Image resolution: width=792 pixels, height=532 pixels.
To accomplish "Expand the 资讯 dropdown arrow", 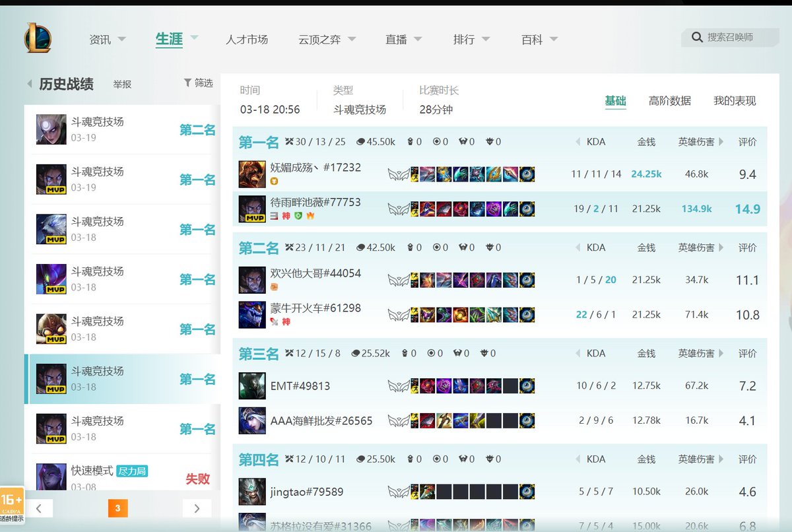I will (x=121, y=39).
